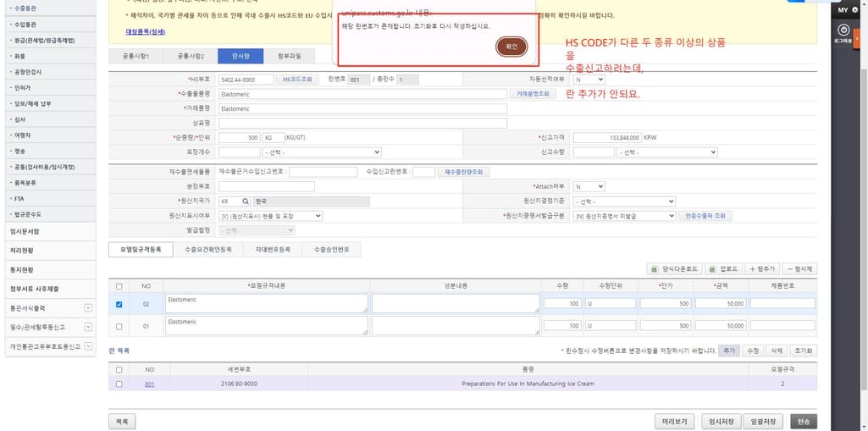This screenshot has height=431, width=868.
Task: Click the + 행추가 add row button
Action: (x=762, y=269)
